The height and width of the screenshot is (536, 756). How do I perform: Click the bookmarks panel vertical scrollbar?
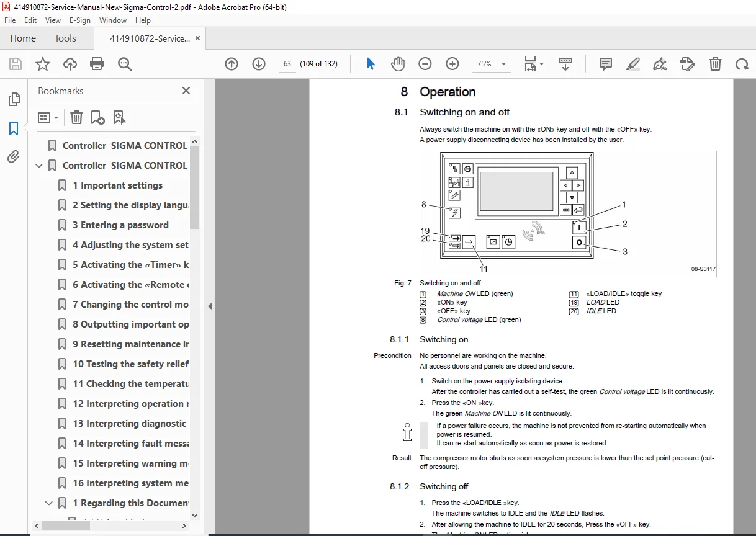194,187
